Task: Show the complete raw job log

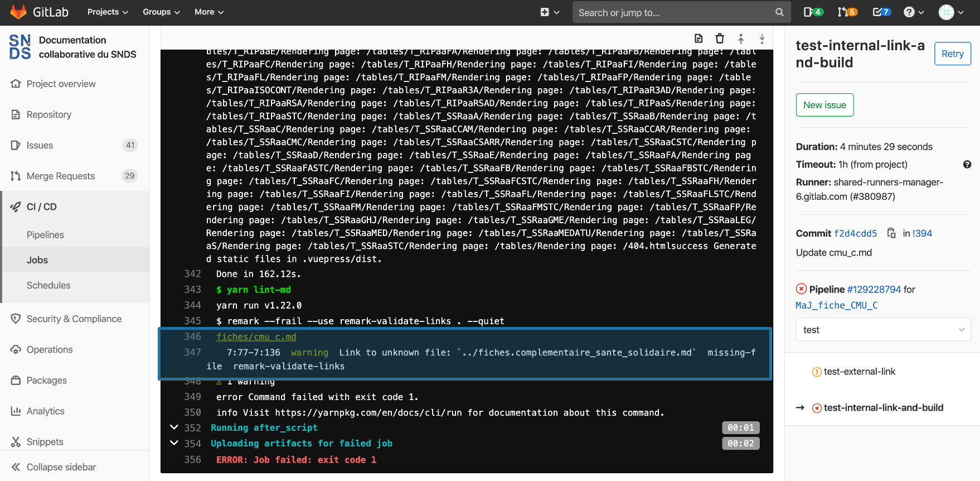Action: (698, 39)
